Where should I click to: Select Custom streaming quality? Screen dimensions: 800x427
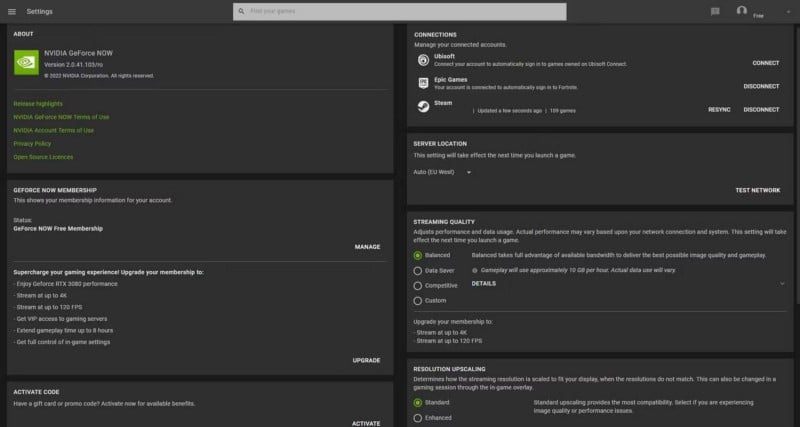tap(417, 301)
